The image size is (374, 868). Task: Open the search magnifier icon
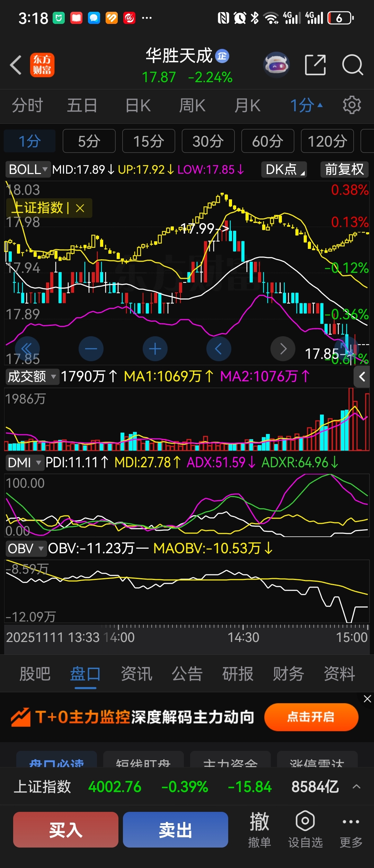353,65
